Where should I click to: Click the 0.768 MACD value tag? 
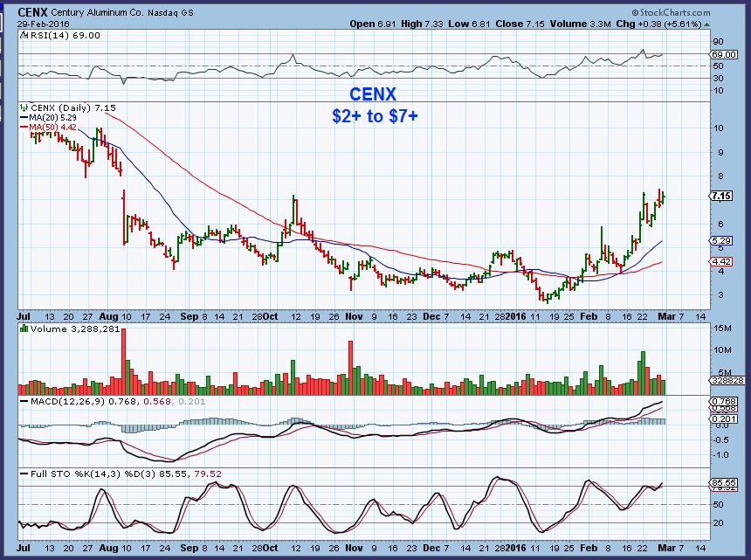(x=723, y=402)
